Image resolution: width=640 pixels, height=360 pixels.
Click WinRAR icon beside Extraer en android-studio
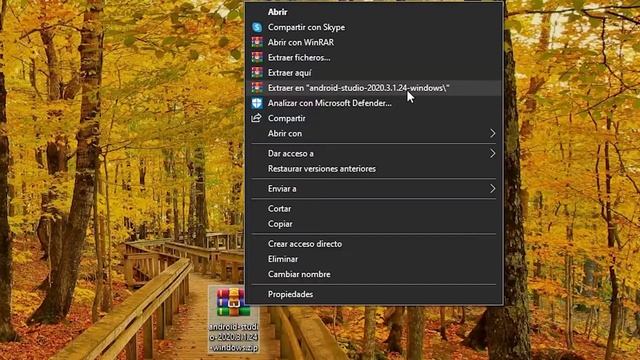point(257,88)
